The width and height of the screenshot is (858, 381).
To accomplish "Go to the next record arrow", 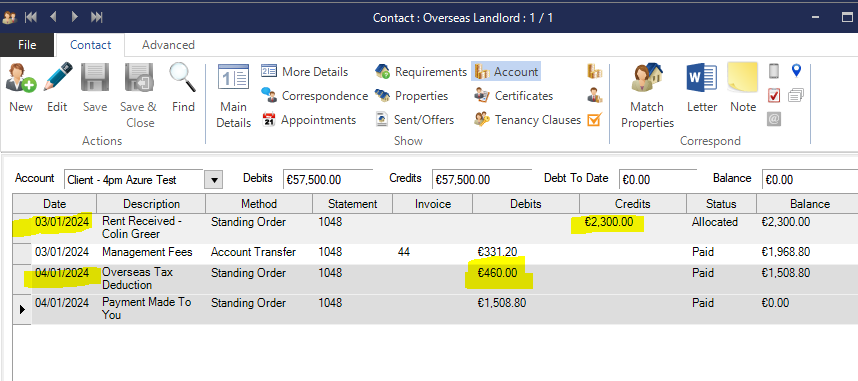I will tap(75, 17).
